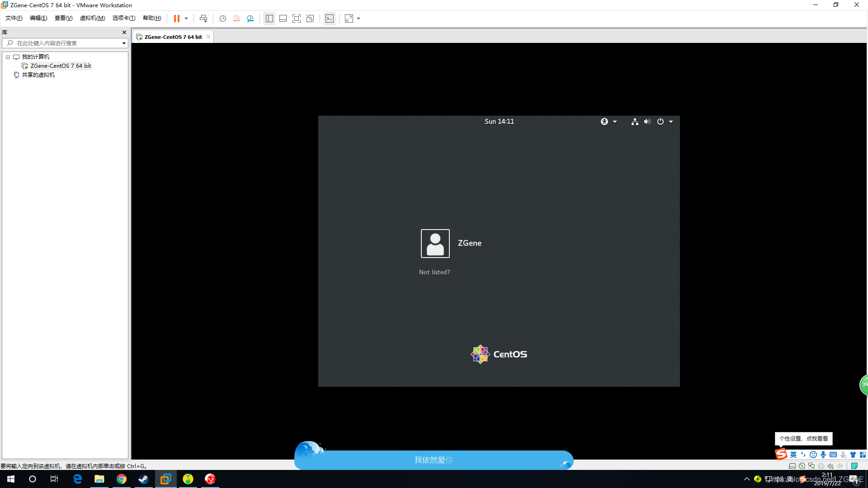Screen dimensions: 868x488
Task: Open the Sogou soft keyboard icon
Action: coord(833,455)
